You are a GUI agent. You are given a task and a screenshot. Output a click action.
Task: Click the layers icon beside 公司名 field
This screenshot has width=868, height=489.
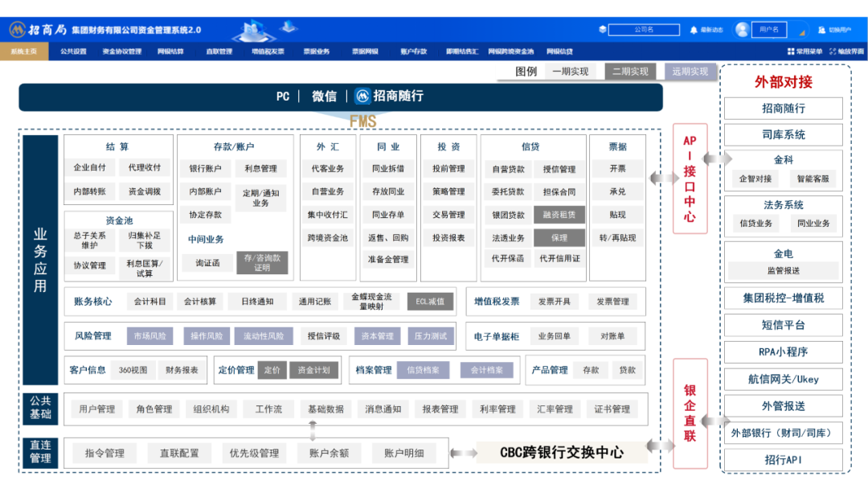point(602,29)
